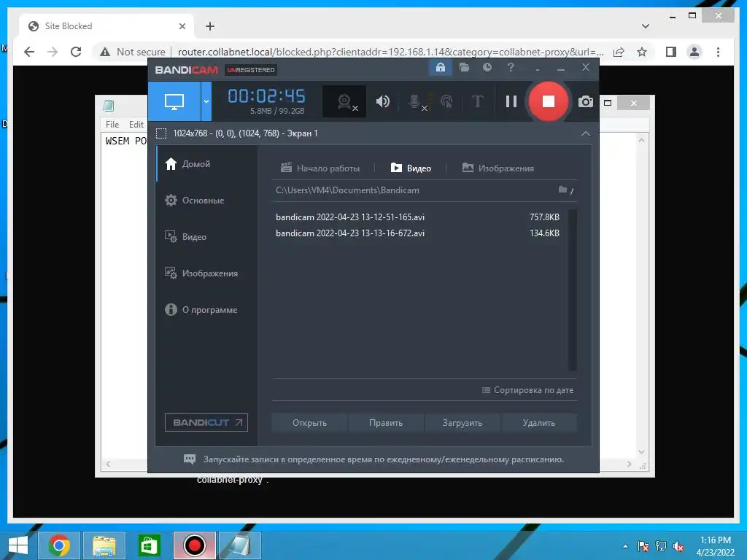Open Microsoft Store from the taskbar
The width and height of the screenshot is (747, 560).
(x=149, y=545)
